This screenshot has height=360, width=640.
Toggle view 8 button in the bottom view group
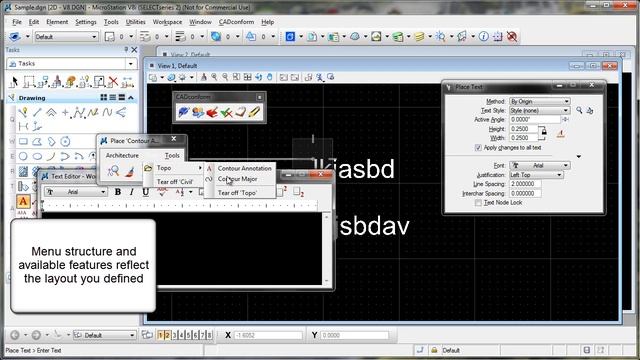[209, 335]
